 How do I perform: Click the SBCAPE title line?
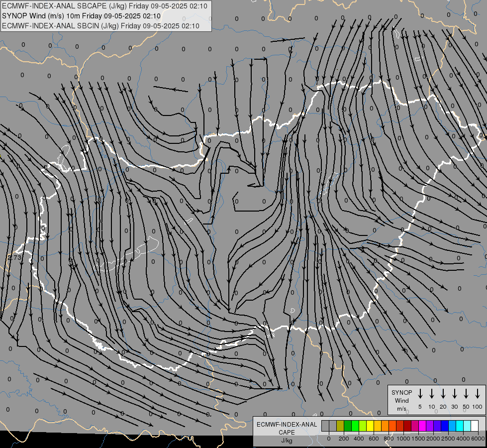tap(104, 6)
